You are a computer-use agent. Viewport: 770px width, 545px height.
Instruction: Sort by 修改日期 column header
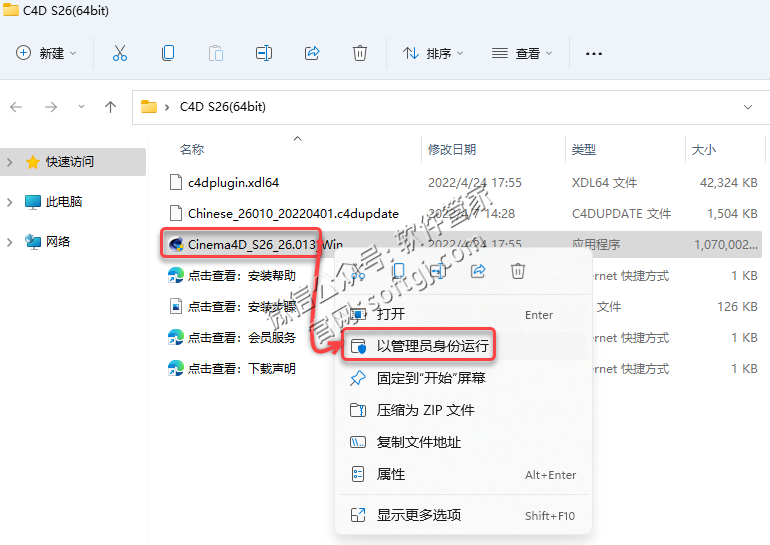pos(452,150)
